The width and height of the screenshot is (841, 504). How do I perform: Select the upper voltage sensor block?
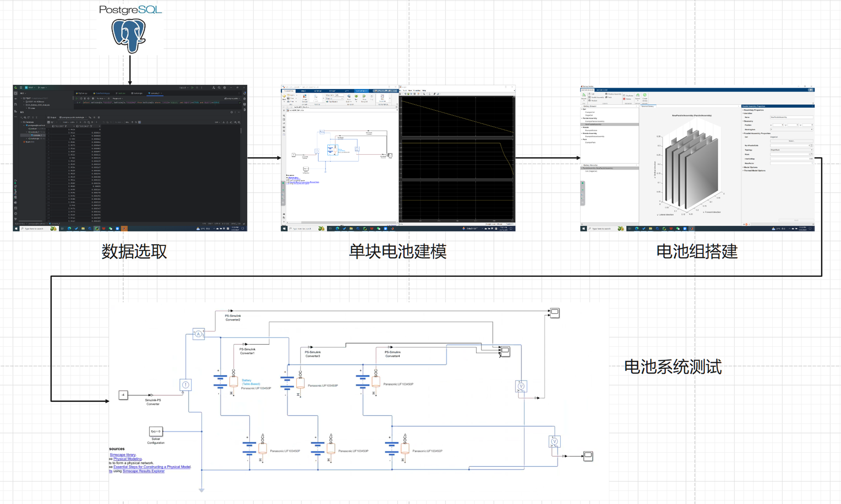point(521,386)
